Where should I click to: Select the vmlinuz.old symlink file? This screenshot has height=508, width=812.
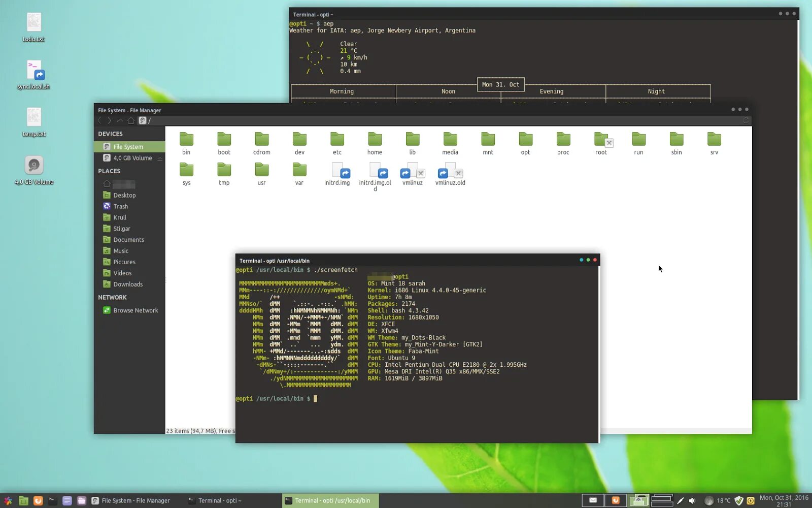[x=450, y=170]
